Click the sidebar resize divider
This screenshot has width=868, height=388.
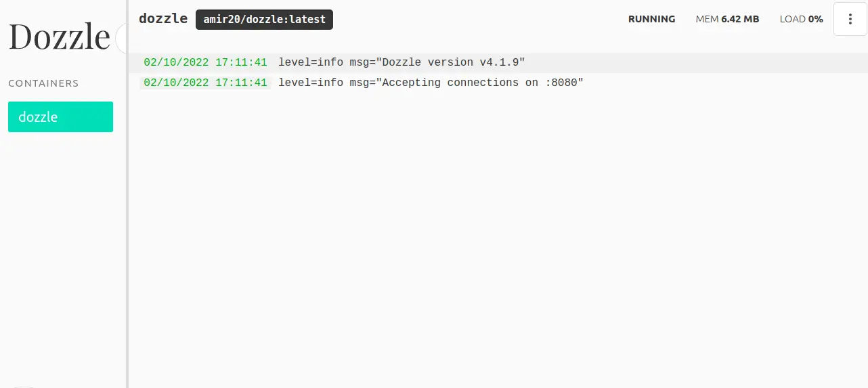click(x=127, y=203)
